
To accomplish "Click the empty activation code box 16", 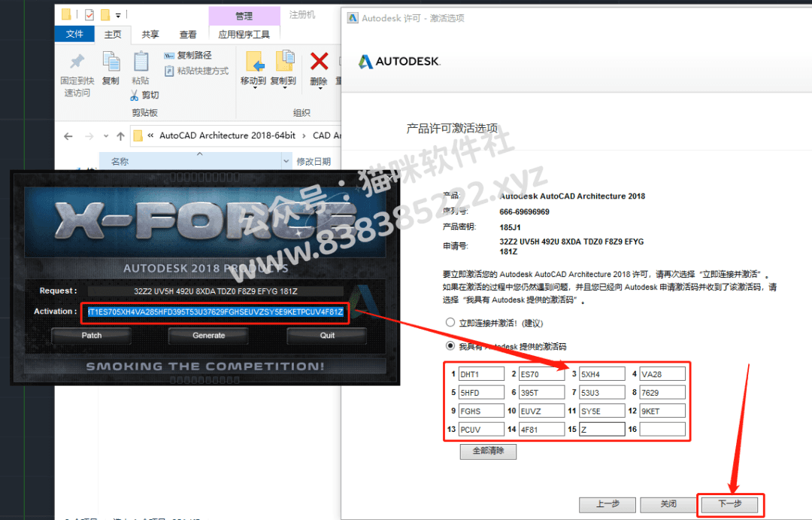I will click(x=662, y=429).
